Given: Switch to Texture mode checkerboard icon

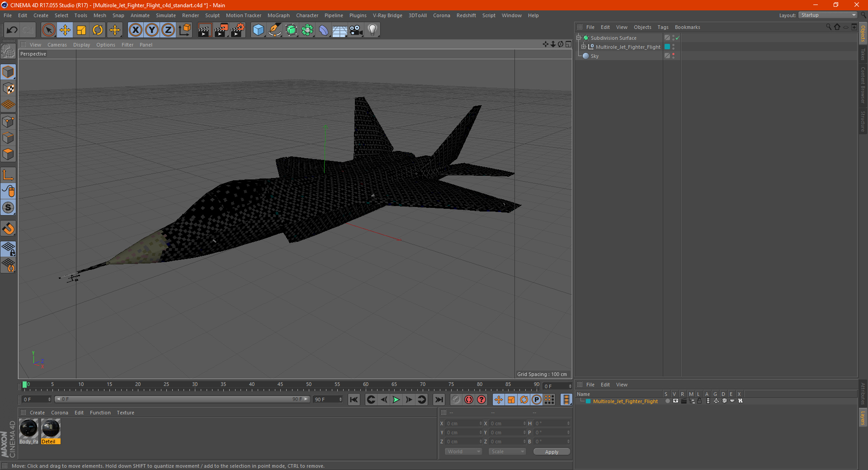Looking at the screenshot, I should 9,89.
